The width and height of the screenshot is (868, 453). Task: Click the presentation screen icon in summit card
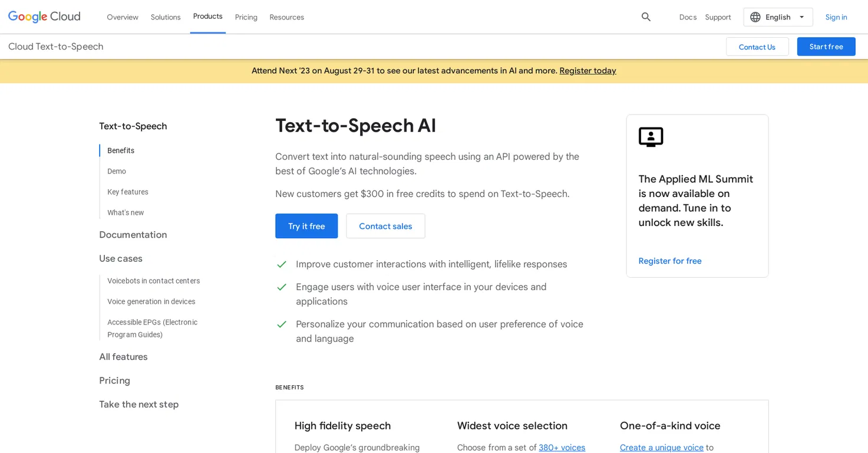pyautogui.click(x=651, y=137)
